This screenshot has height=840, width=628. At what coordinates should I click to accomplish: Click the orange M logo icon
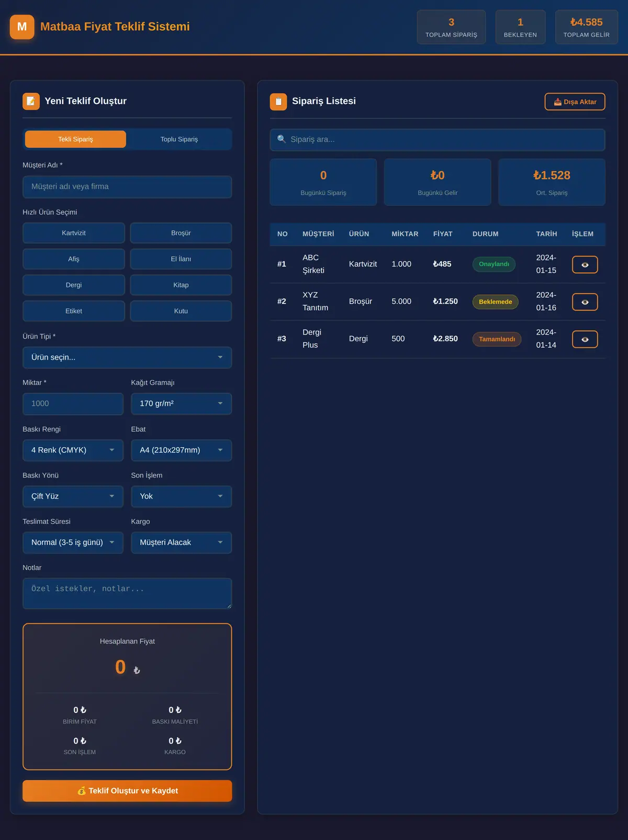click(x=22, y=27)
